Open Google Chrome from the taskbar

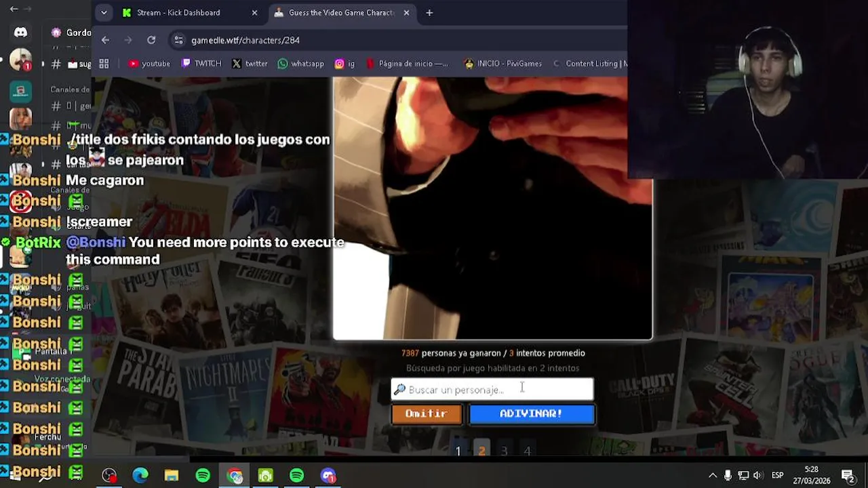click(x=235, y=476)
